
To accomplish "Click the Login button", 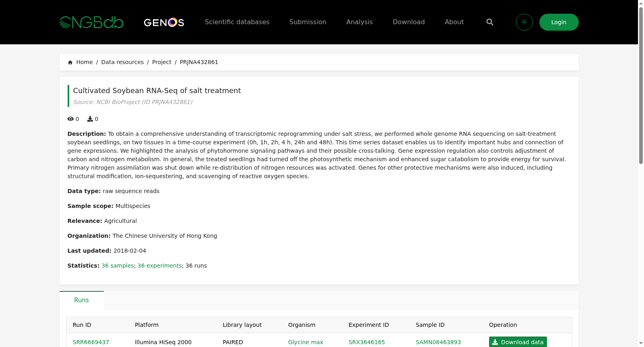I will point(559,22).
